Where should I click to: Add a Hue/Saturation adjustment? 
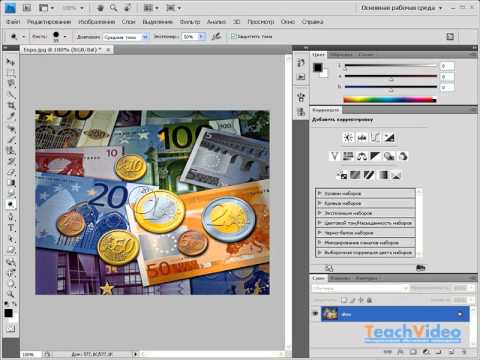[348, 156]
